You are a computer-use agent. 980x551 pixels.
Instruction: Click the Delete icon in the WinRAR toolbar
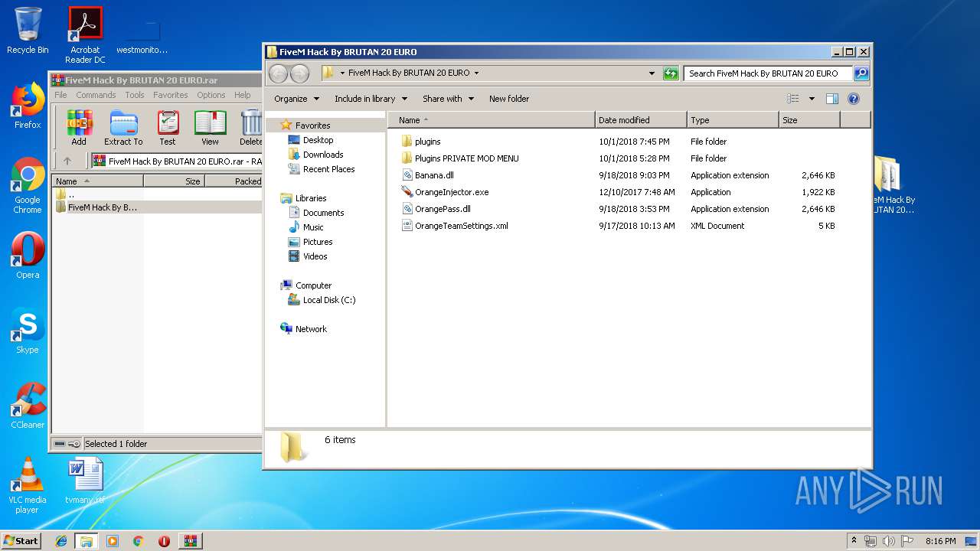point(251,127)
